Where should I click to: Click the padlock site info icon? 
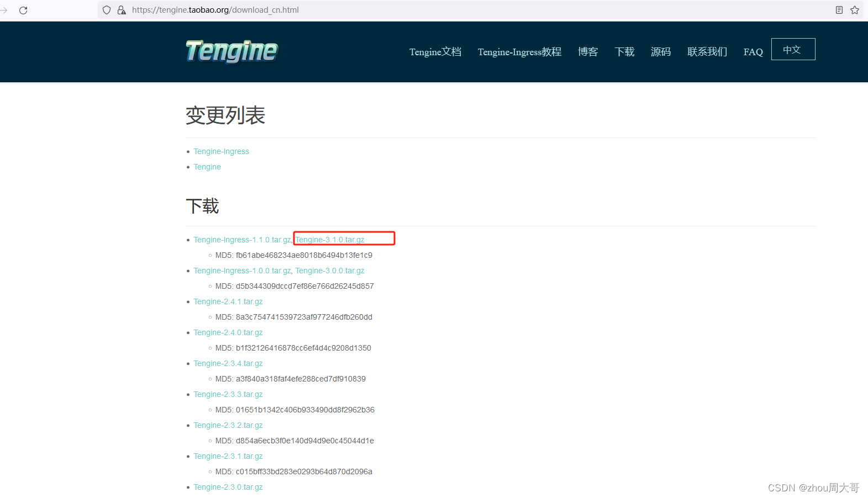click(122, 10)
